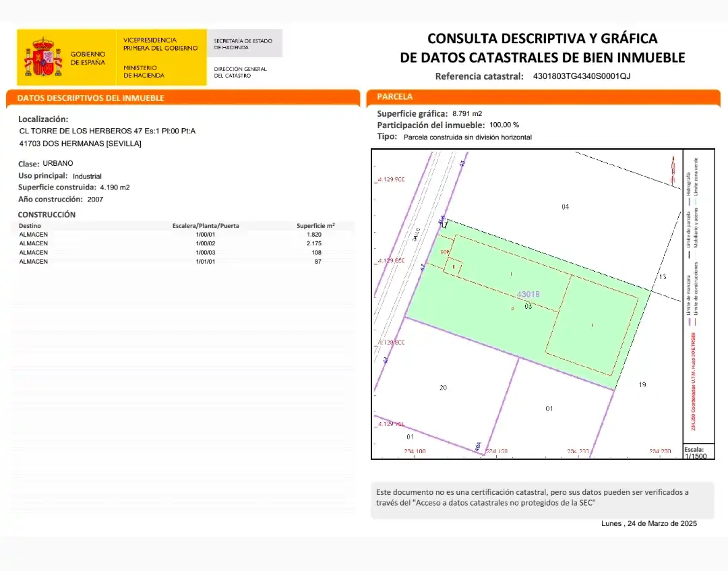Click 'Superficie m²' column header

coord(315,226)
